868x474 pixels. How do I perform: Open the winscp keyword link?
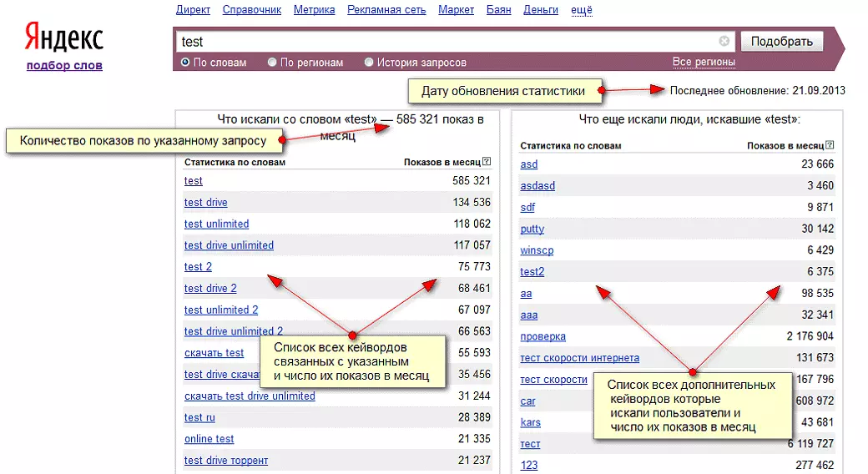[537, 250]
